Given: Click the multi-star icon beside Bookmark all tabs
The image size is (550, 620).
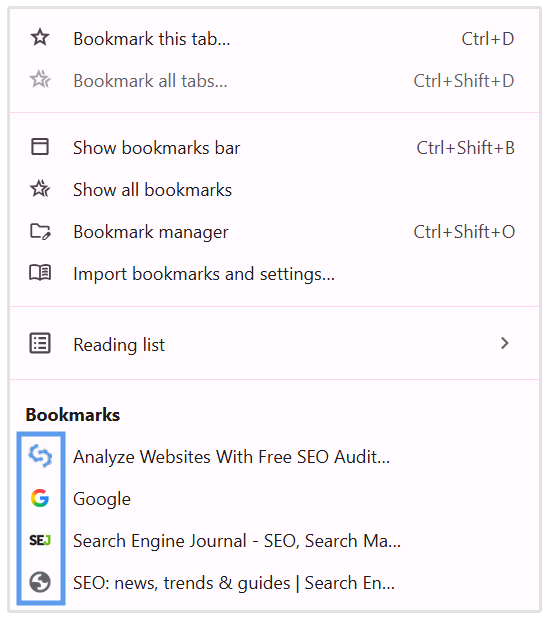Looking at the screenshot, I should (x=40, y=79).
